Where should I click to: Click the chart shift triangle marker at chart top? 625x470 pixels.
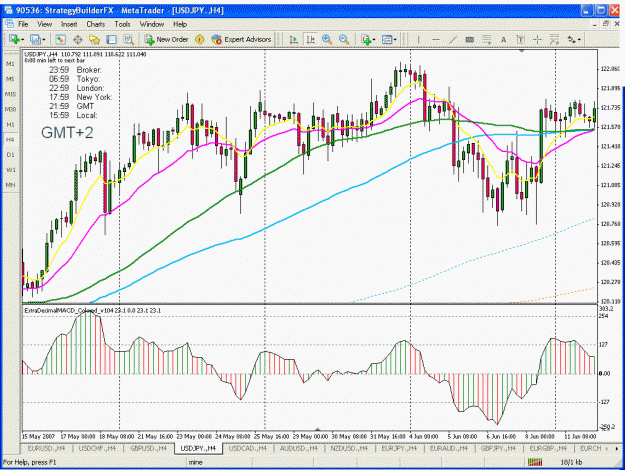(522, 51)
